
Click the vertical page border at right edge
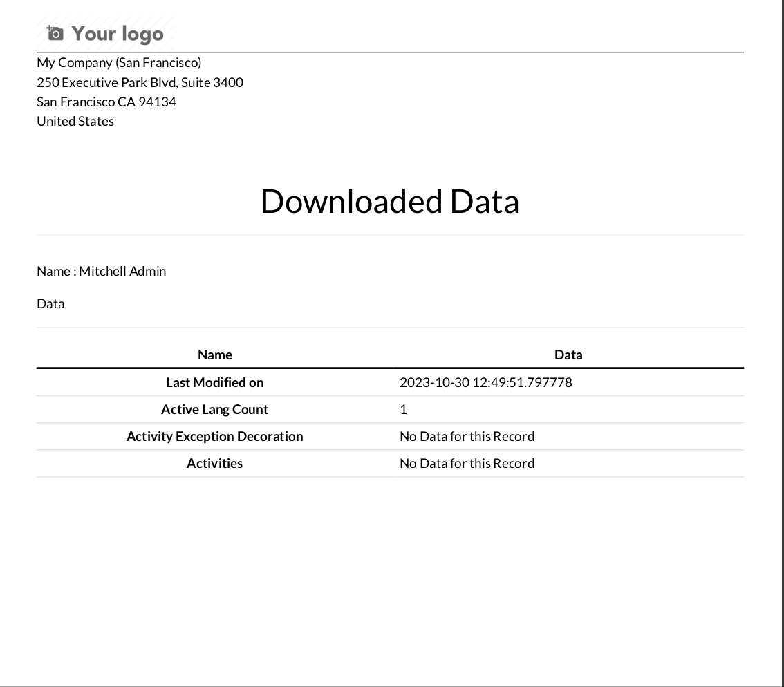click(781, 346)
